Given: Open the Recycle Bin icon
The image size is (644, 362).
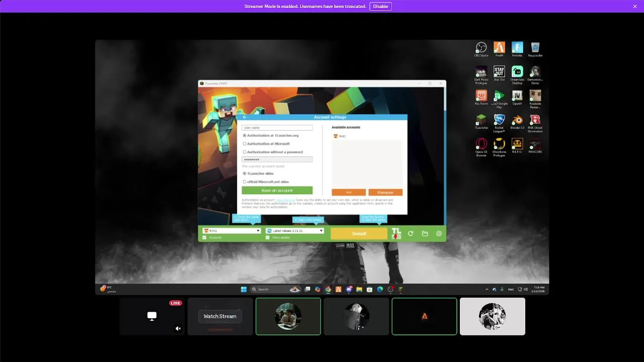Looking at the screenshot, I should (x=535, y=49).
